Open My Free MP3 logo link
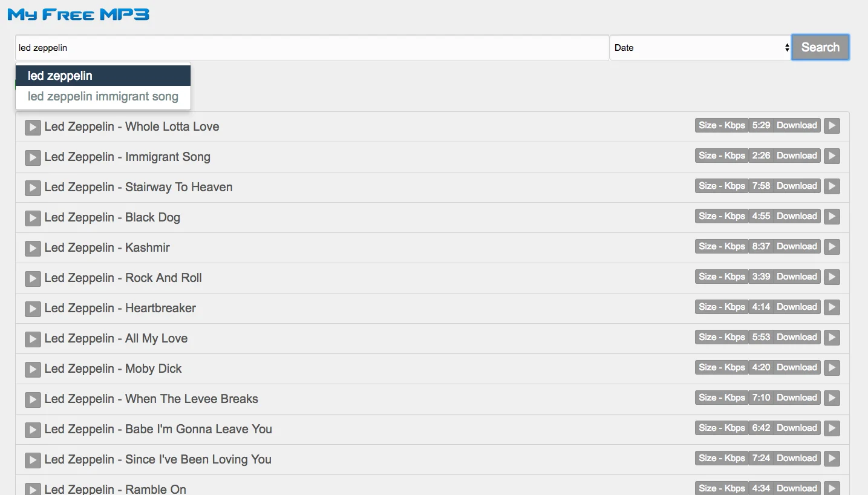Image resolution: width=868 pixels, height=495 pixels. click(x=79, y=15)
